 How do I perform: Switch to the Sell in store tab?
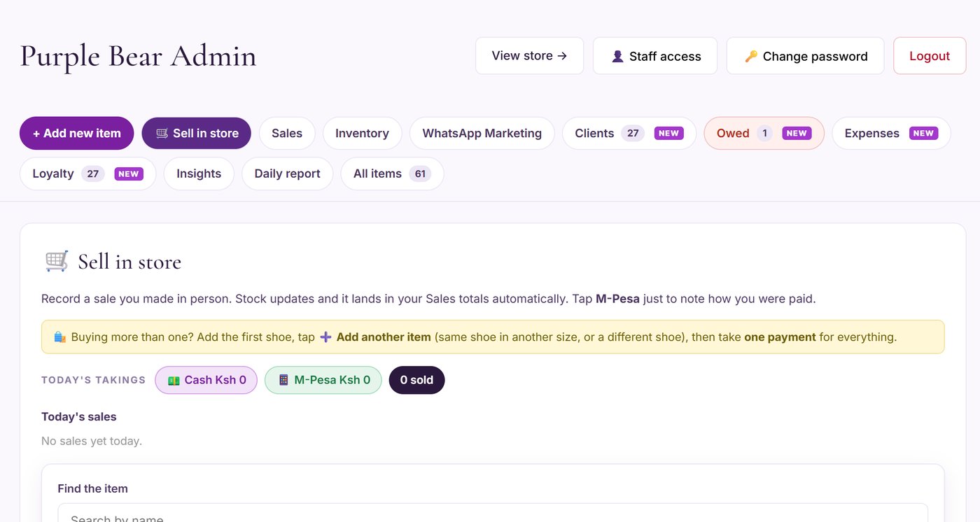[197, 134]
